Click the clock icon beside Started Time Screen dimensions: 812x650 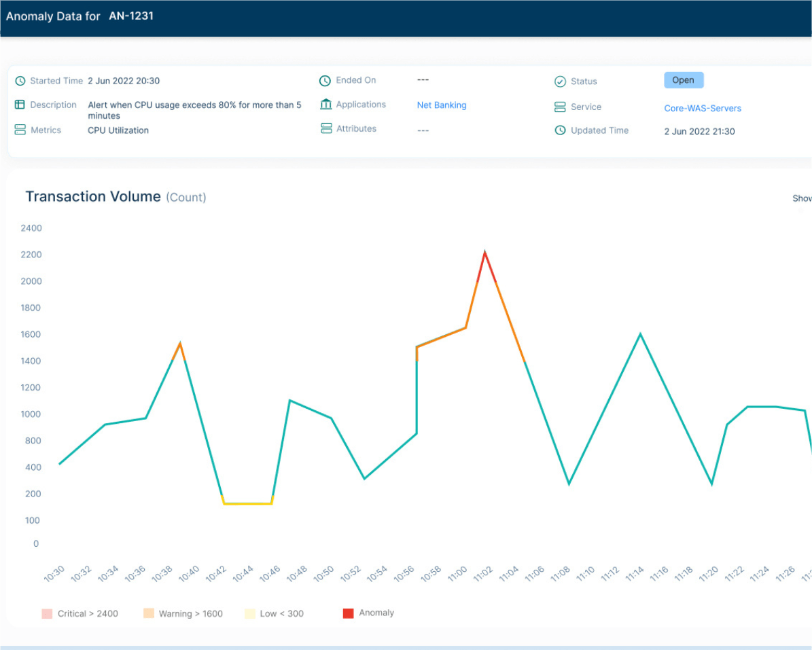pyautogui.click(x=20, y=81)
